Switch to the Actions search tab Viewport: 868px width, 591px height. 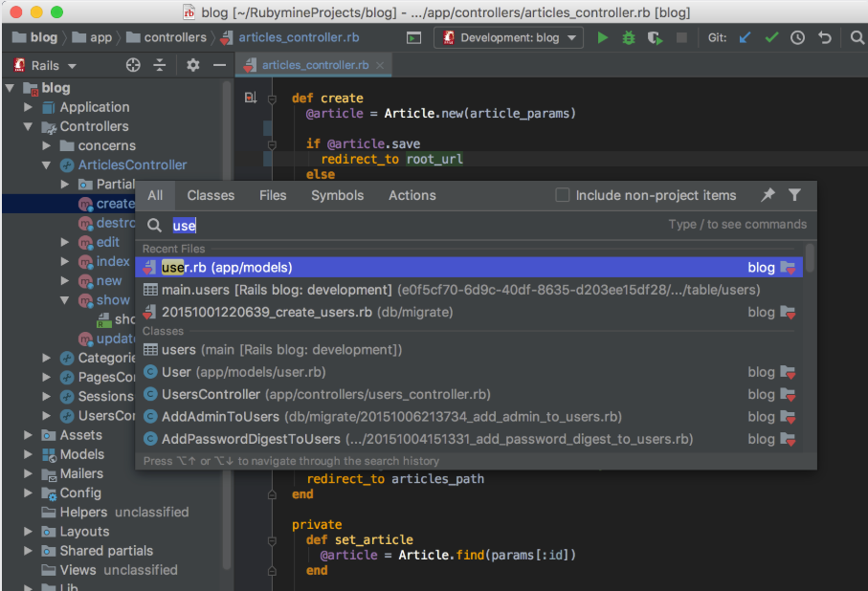pos(412,195)
